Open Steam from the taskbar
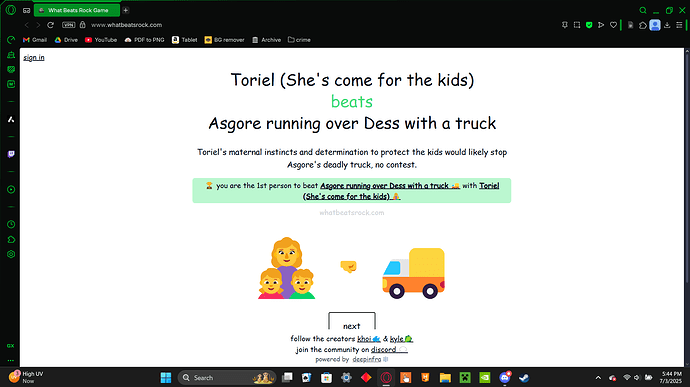 [524, 377]
